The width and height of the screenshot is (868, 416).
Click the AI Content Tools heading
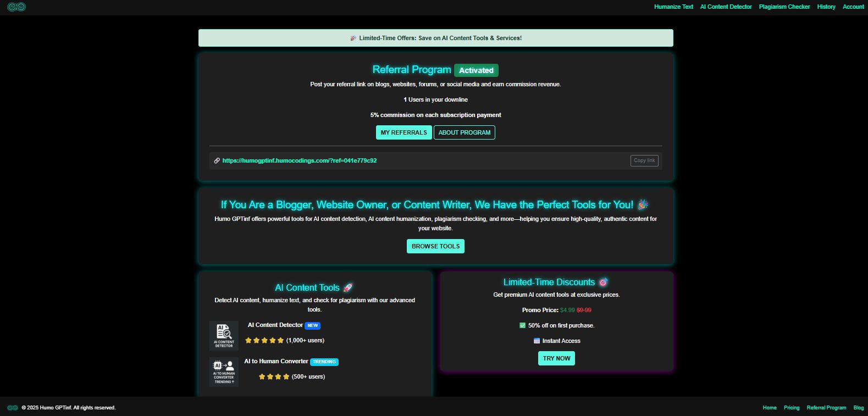click(307, 287)
